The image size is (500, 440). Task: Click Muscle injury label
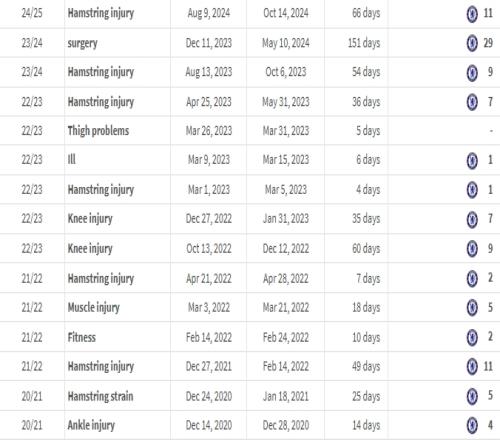94,307
